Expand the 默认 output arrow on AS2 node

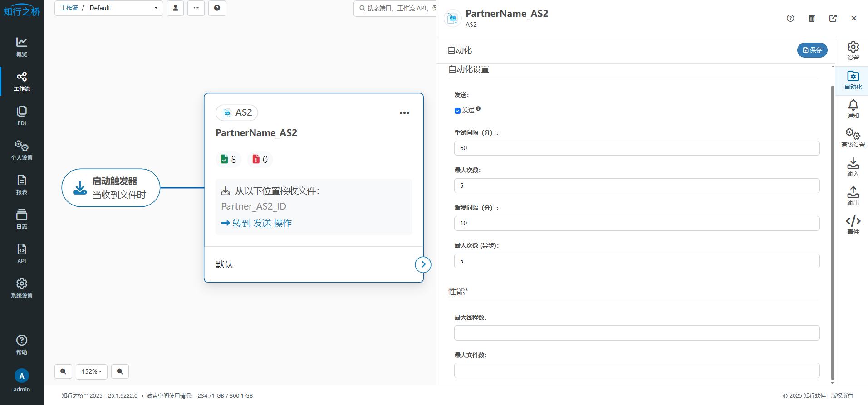tap(423, 264)
